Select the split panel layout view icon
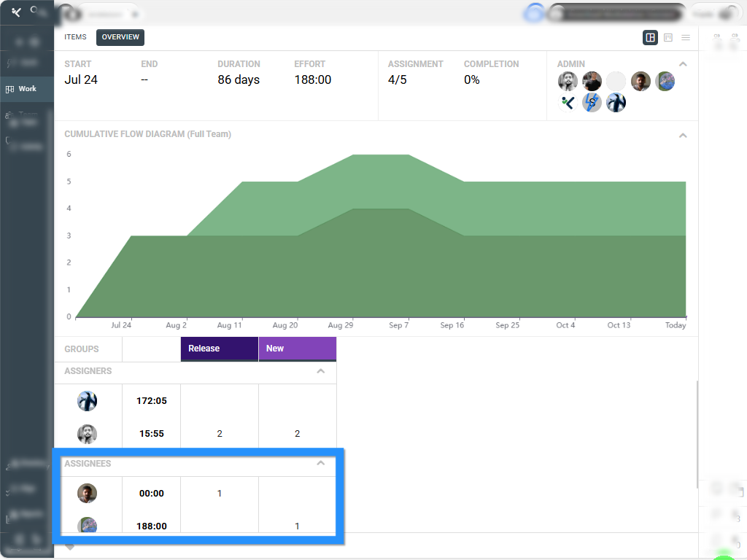 coord(650,37)
